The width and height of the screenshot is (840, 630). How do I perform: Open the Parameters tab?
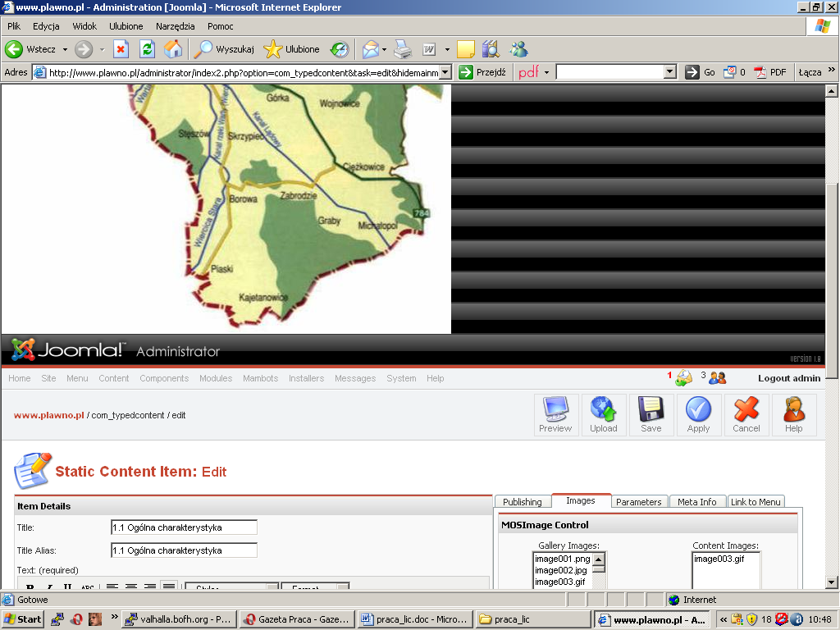click(x=638, y=502)
